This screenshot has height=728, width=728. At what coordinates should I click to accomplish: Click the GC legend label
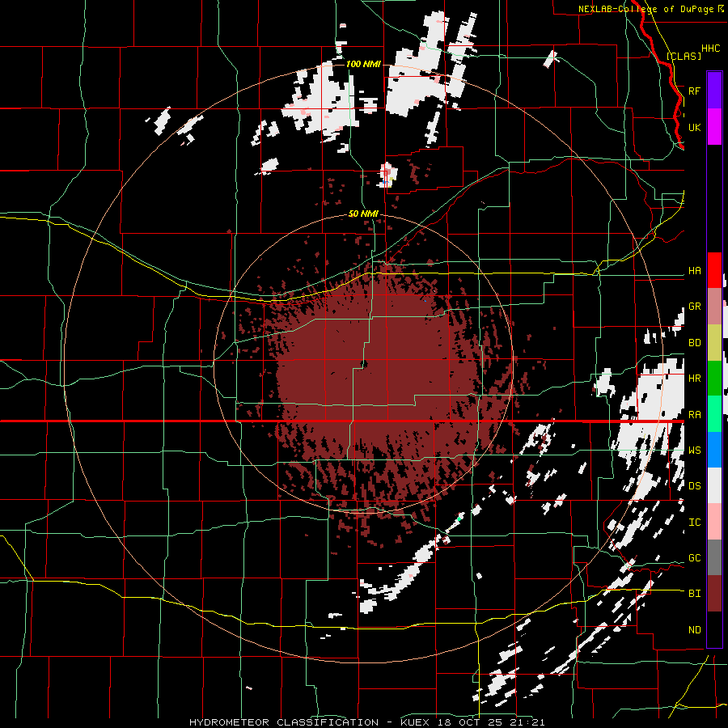pos(694,557)
